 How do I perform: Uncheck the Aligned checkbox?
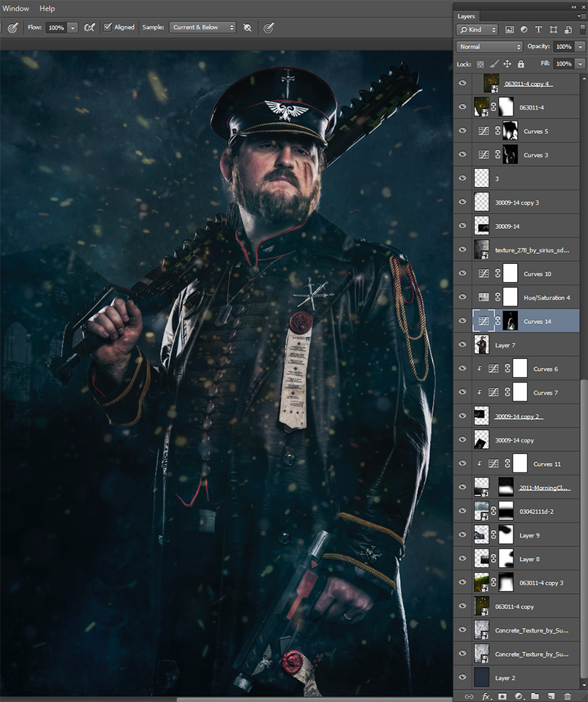click(108, 27)
